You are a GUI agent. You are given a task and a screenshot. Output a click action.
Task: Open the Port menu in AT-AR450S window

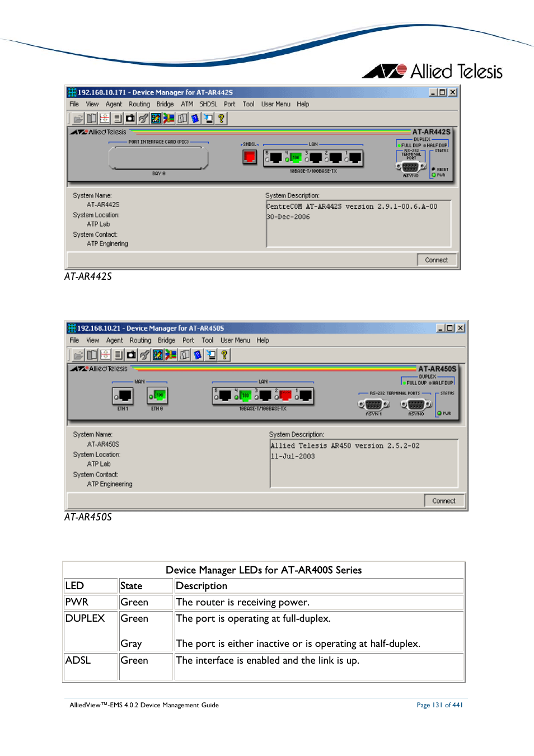189,340
